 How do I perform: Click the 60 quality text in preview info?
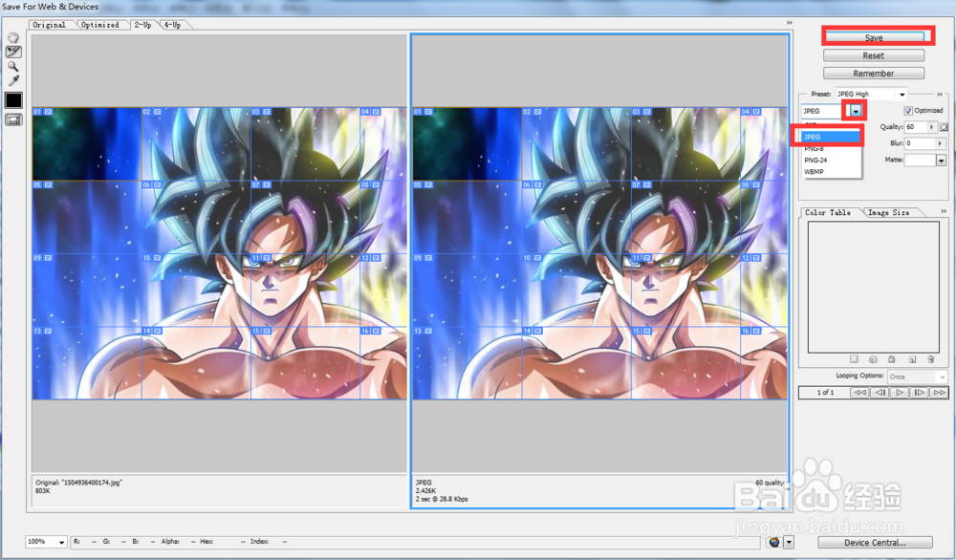[x=770, y=483]
